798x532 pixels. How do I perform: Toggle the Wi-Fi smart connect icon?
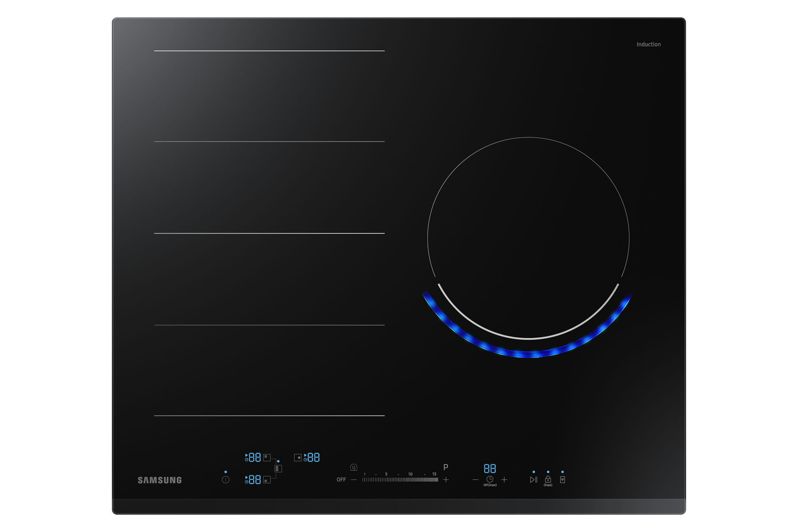click(562, 480)
